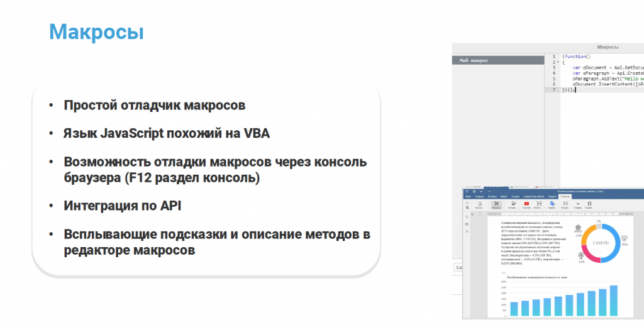Switch to the Макет ribbon tab

tap(504, 196)
